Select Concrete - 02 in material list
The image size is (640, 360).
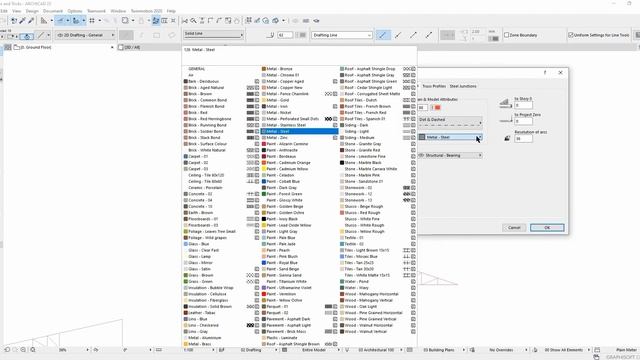coord(221,194)
